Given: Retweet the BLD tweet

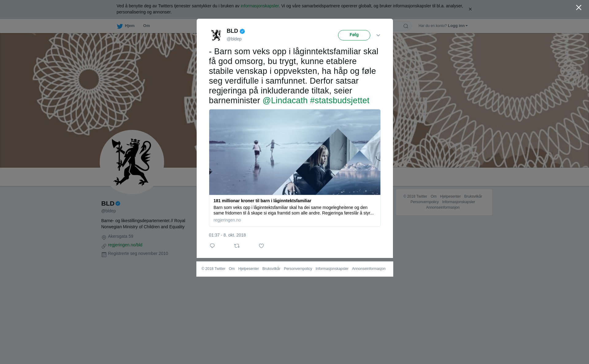Looking at the screenshot, I should (x=237, y=246).
